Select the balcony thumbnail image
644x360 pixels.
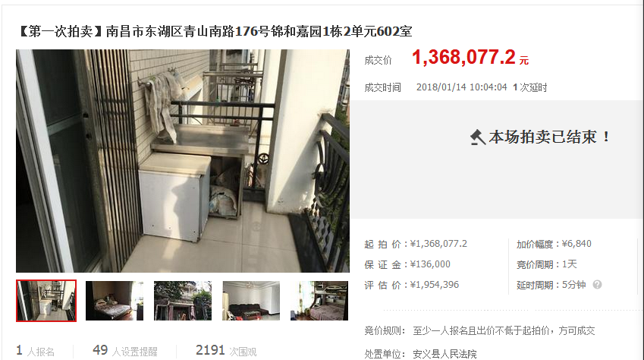[x=46, y=301]
